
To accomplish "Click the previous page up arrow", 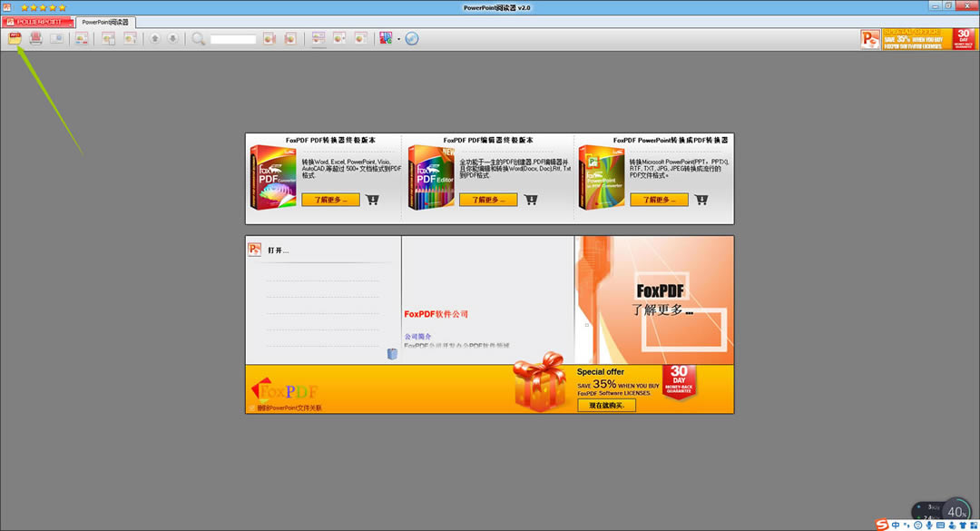I will point(154,38).
